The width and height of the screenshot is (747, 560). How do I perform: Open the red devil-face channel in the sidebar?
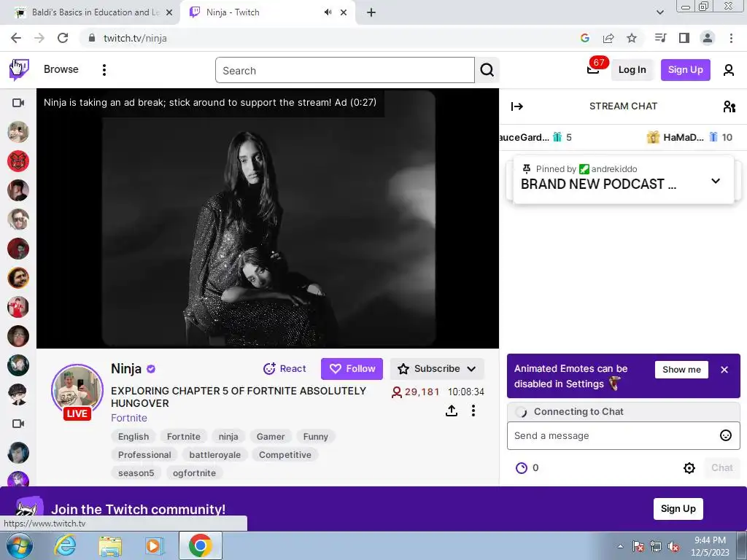[18, 161]
